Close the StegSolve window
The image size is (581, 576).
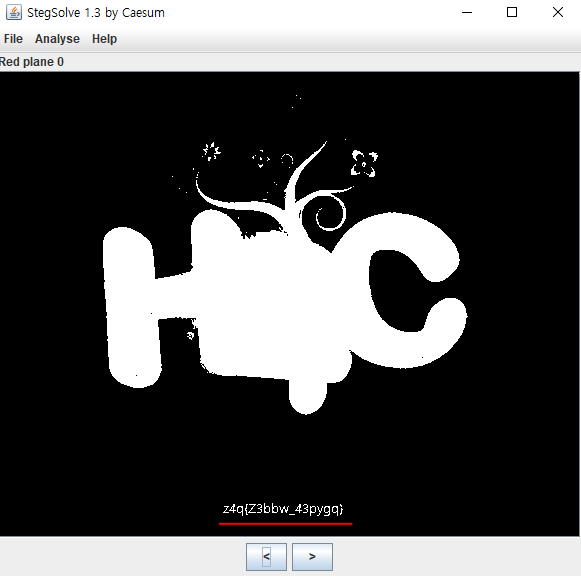[558, 12]
